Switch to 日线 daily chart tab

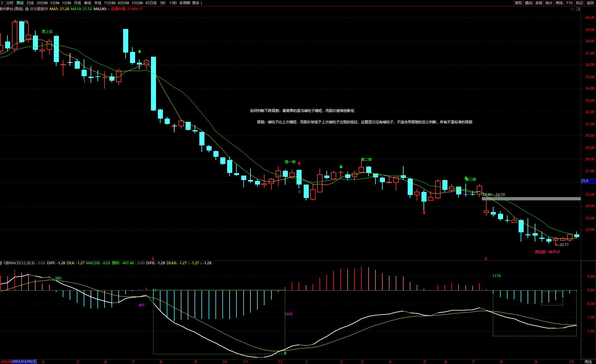point(30,3)
